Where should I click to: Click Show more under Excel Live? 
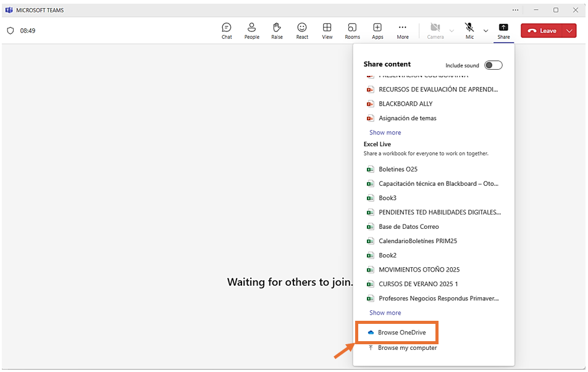click(385, 313)
